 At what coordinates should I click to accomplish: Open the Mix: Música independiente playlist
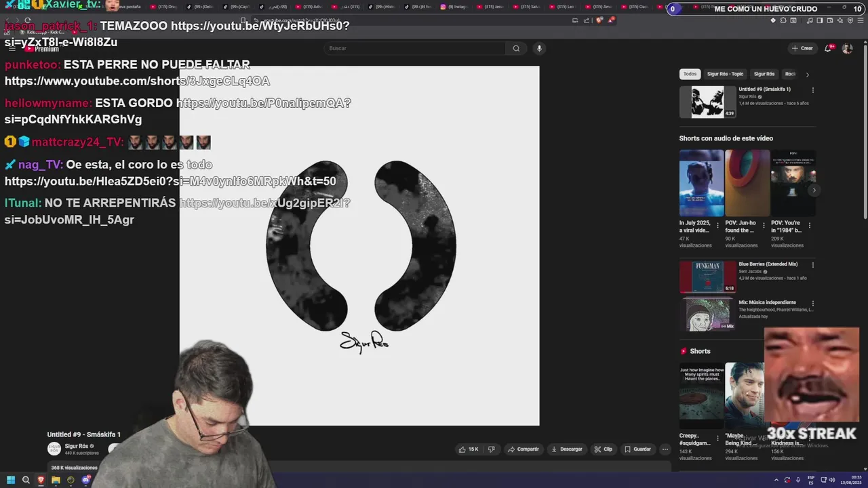click(x=707, y=314)
